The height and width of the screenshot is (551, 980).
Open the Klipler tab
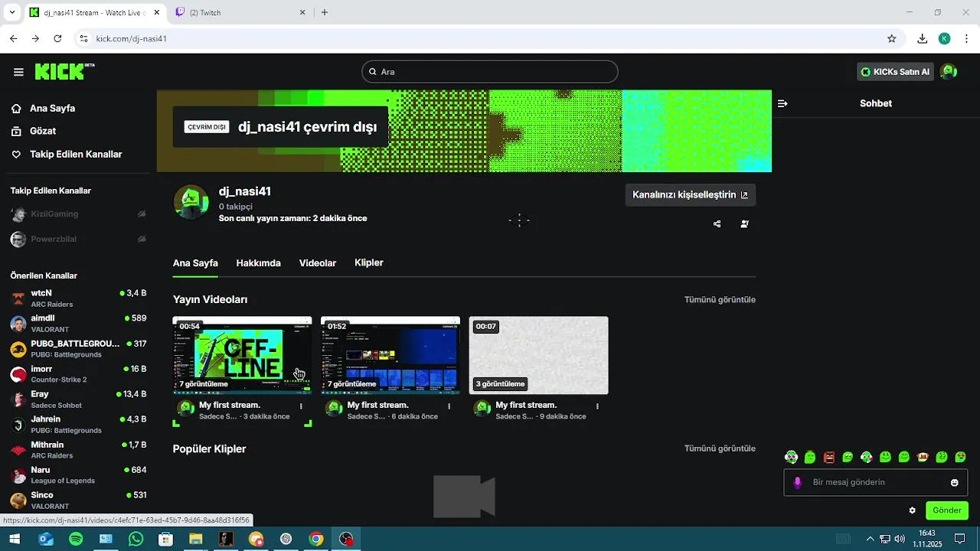(x=369, y=262)
